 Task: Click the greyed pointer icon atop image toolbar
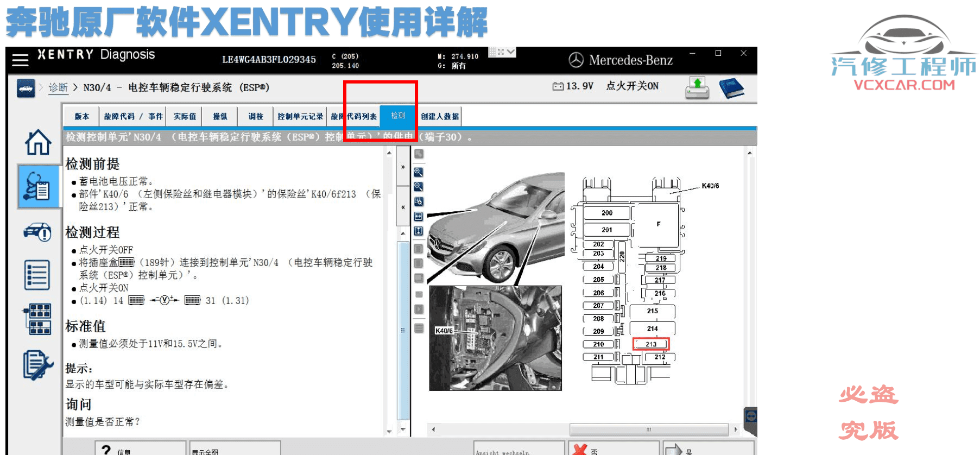[419, 154]
